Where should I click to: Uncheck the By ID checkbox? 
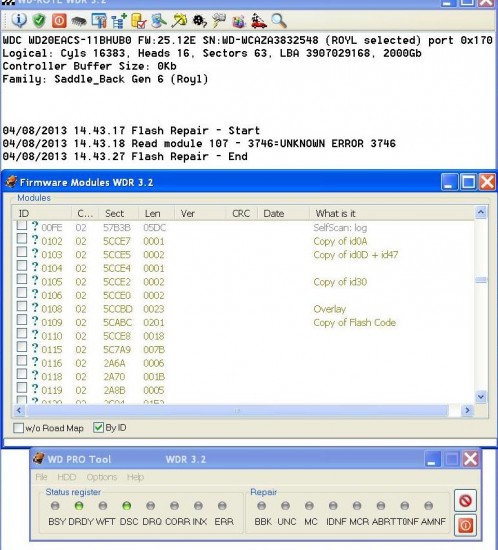pyautogui.click(x=98, y=427)
